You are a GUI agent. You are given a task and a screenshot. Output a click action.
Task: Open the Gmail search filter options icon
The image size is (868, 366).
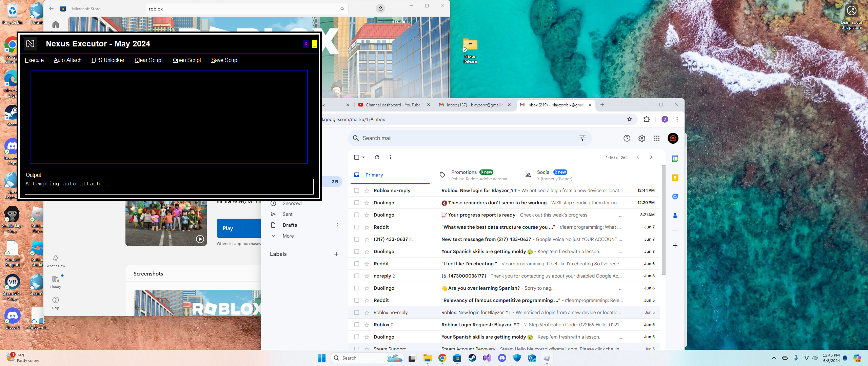(582, 138)
